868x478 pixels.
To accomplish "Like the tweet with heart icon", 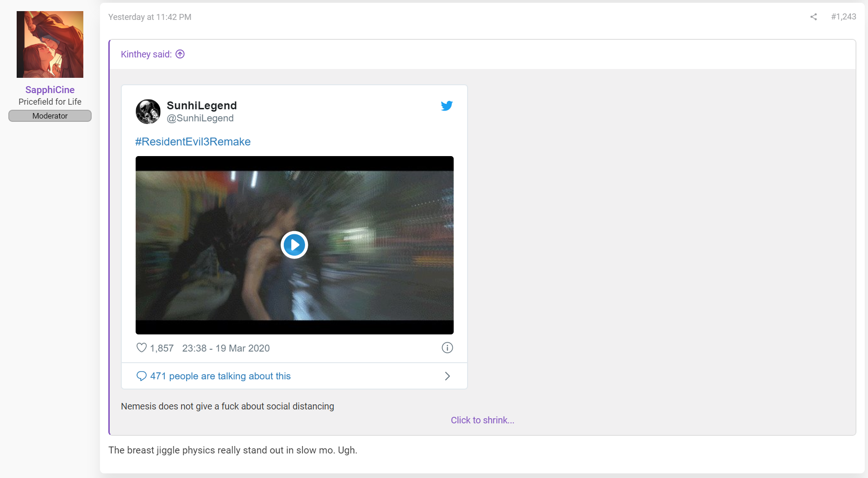I will coord(142,348).
